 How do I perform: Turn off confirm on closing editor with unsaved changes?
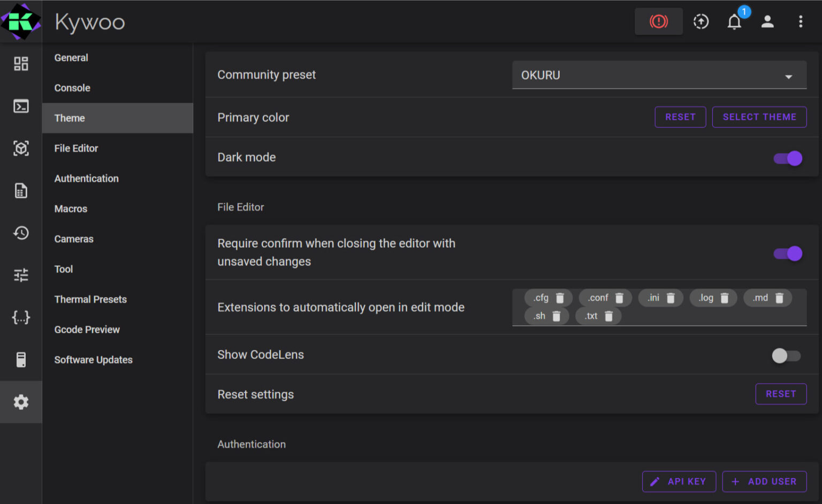point(787,253)
